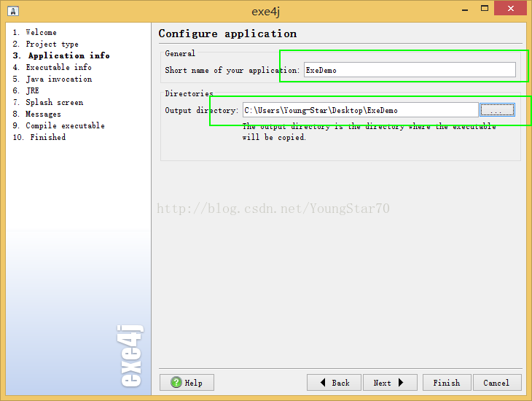This screenshot has width=532, height=401.
Task: Open the Messages step
Action: click(x=36, y=114)
